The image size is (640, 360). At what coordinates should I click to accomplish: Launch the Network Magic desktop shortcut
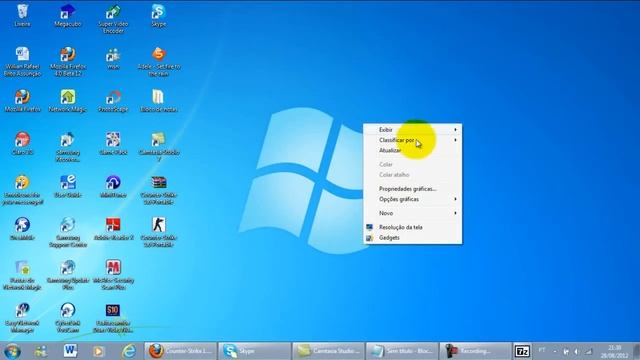(x=68, y=101)
